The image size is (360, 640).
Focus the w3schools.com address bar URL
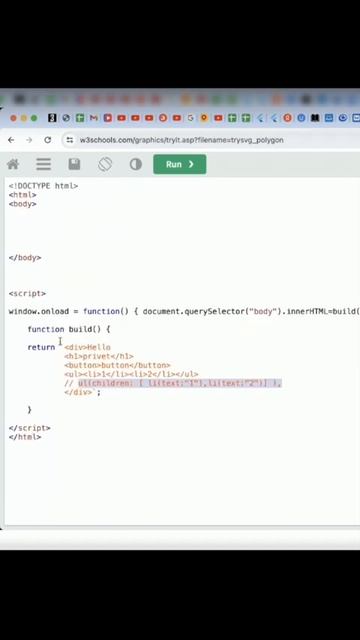181,140
